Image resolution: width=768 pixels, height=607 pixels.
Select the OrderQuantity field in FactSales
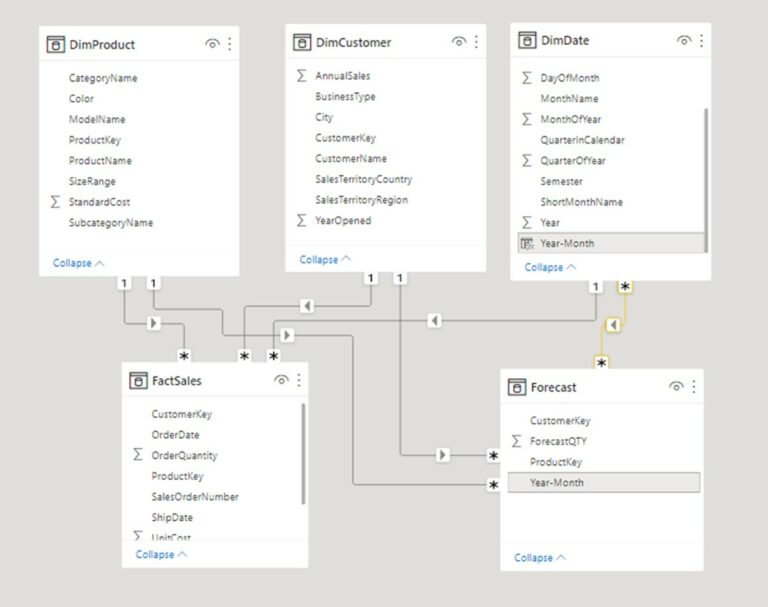coord(184,455)
